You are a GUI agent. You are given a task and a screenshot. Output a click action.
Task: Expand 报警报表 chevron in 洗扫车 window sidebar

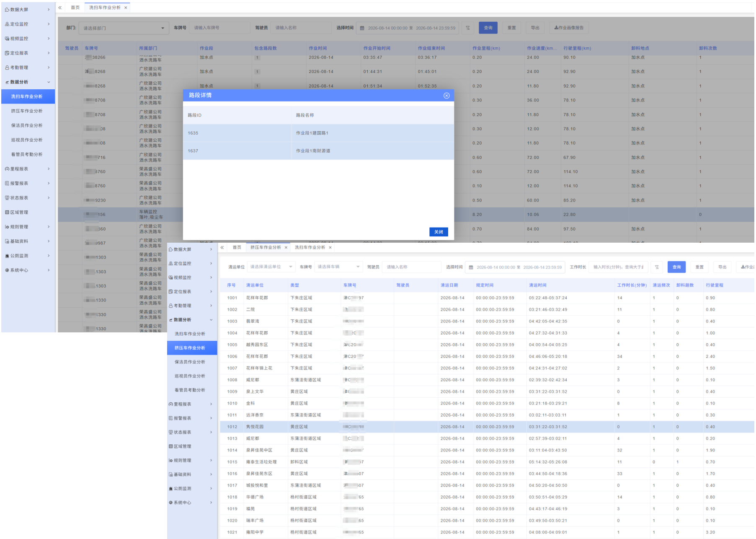(49, 183)
